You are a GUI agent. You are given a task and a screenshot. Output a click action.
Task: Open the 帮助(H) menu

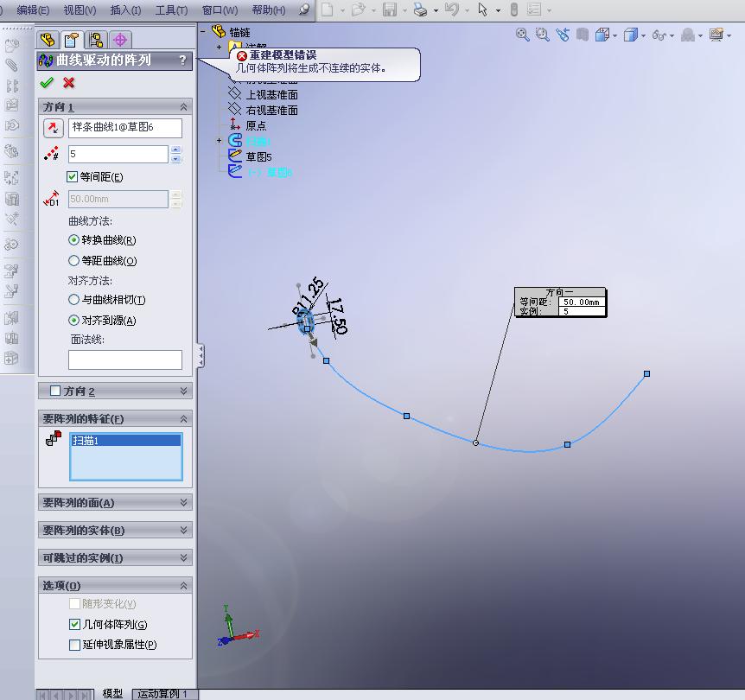(269, 10)
